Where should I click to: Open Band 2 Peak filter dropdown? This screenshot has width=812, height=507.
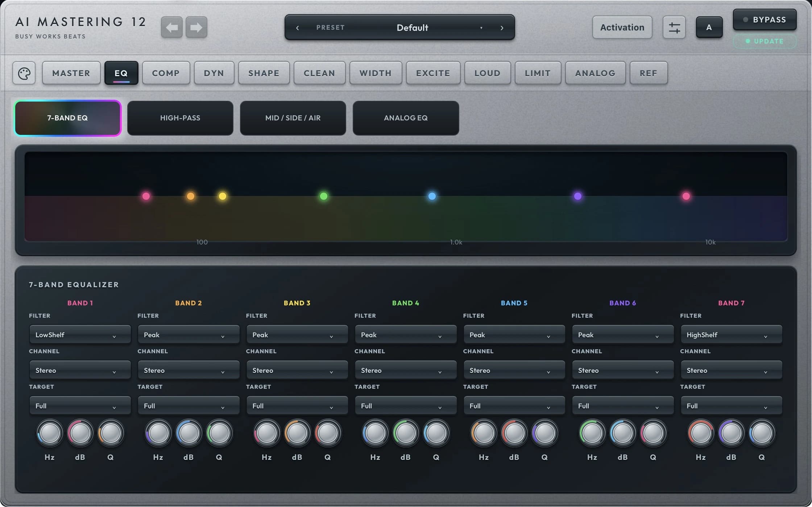point(188,335)
